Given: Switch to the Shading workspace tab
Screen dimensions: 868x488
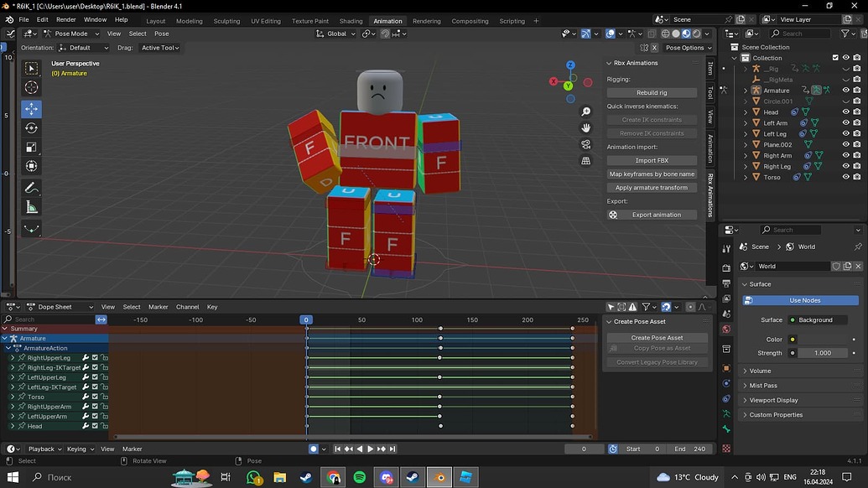Looking at the screenshot, I should (x=351, y=21).
